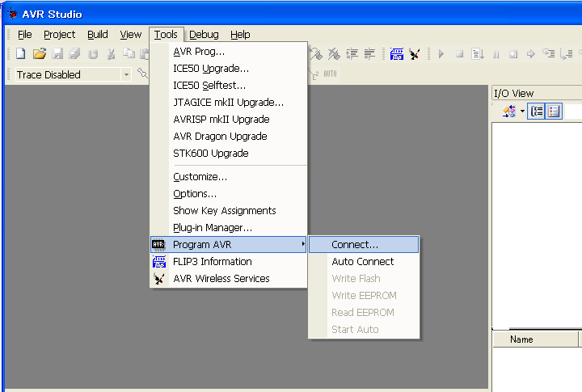Click the decrease indent toolbar icon
Viewport: 582px width, 392px height.
click(369, 54)
